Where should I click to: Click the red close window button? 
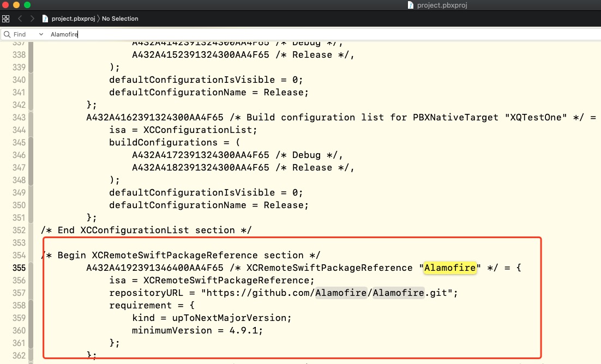(x=5, y=5)
